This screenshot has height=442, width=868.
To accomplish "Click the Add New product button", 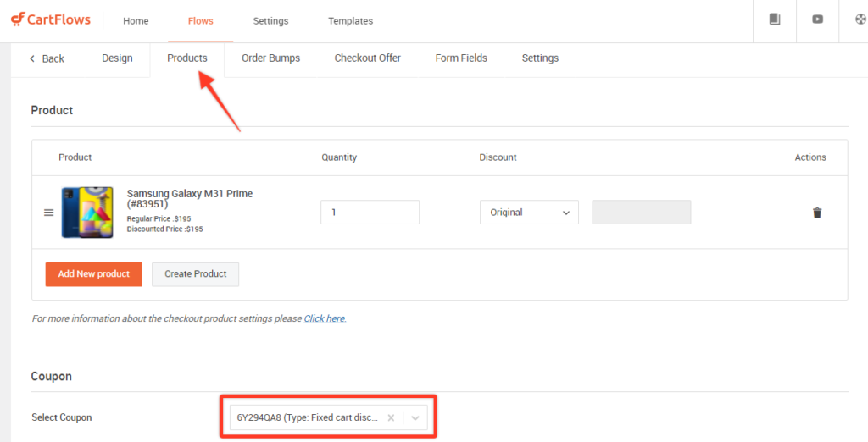I will click(94, 274).
